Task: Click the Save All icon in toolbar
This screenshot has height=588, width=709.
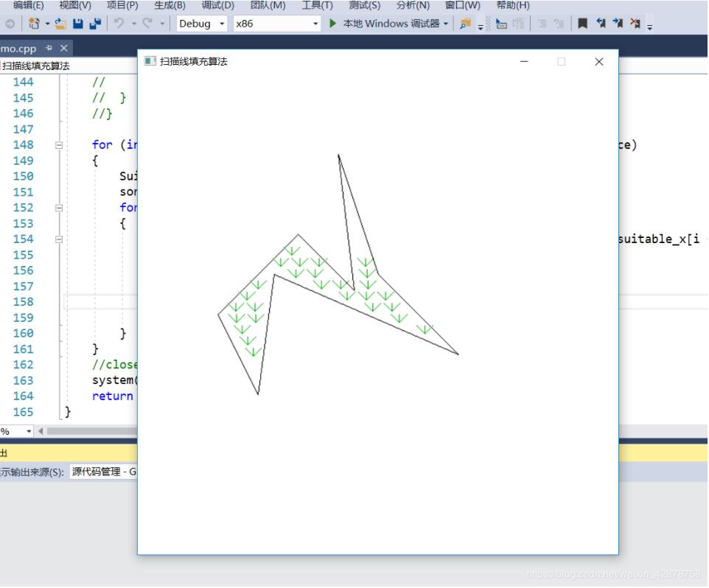Action: pyautogui.click(x=95, y=24)
